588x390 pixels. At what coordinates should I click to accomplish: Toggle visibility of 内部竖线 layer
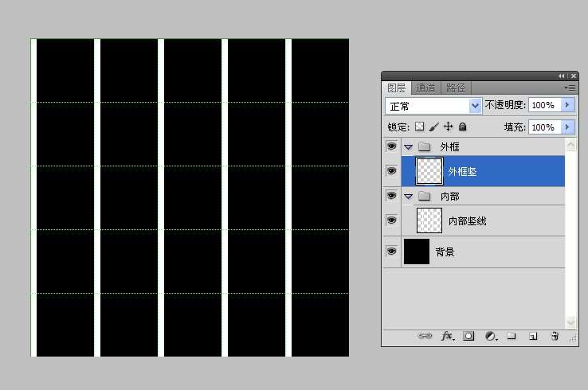pos(391,220)
